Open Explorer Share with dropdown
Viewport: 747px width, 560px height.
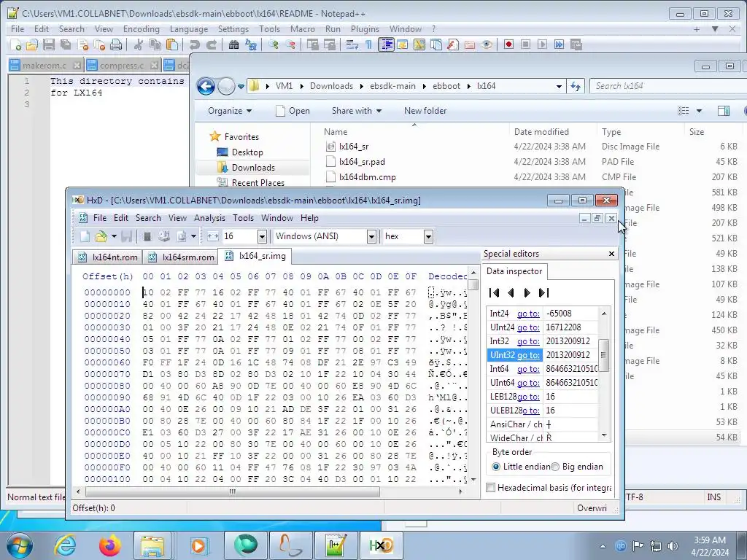(357, 111)
